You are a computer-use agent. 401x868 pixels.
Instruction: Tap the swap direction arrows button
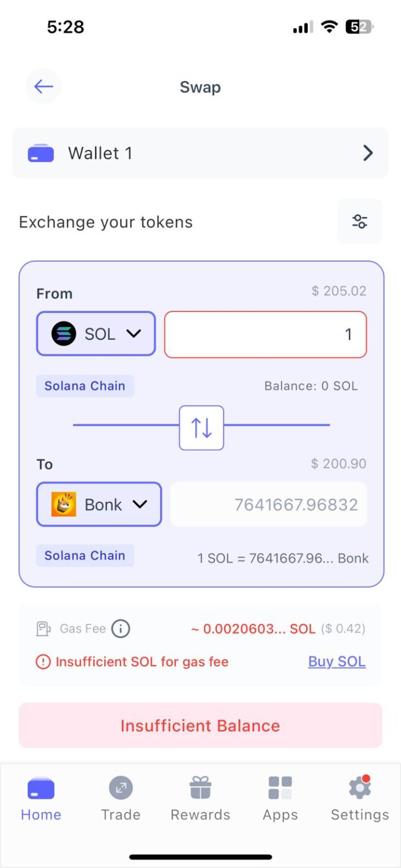point(201,428)
